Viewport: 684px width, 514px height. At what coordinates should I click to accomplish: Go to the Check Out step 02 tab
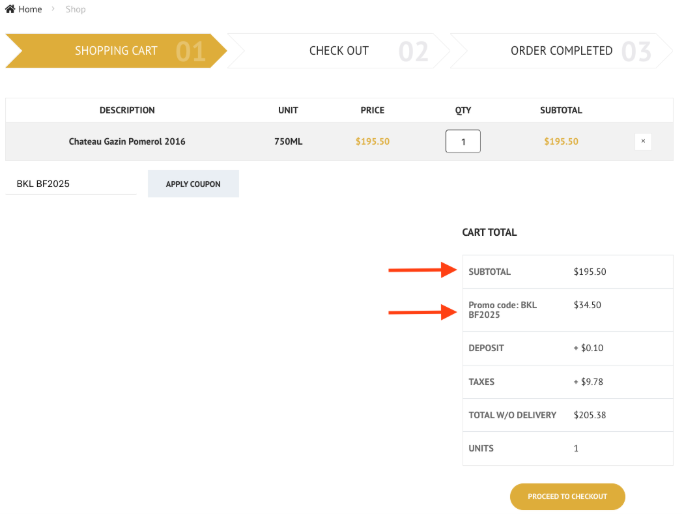pyautogui.click(x=339, y=51)
